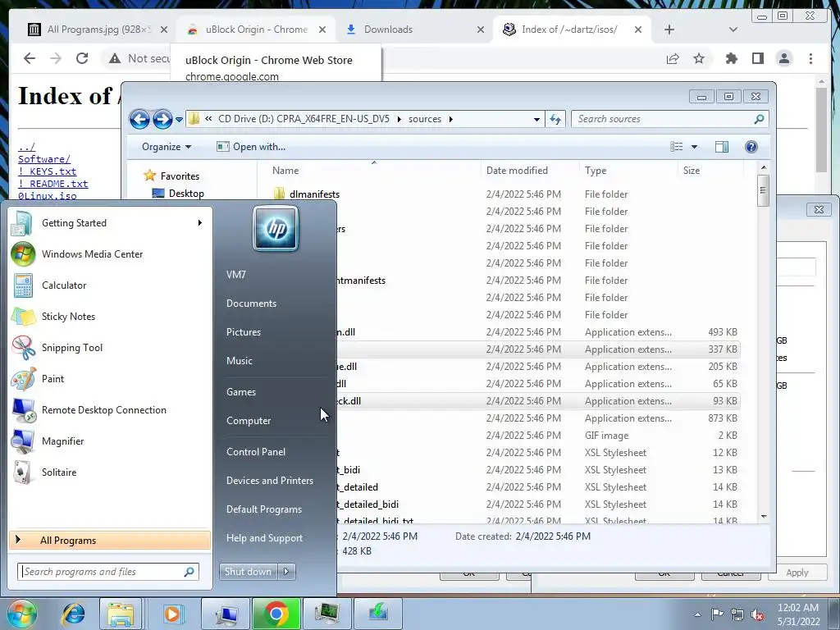Viewport: 840px width, 630px height.
Task: Open the Organize dropdown
Action: click(166, 147)
